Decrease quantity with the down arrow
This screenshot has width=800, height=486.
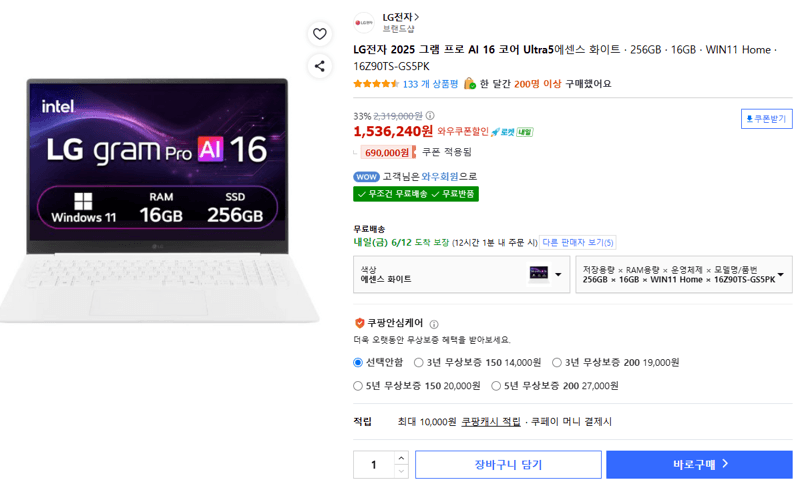point(402,471)
